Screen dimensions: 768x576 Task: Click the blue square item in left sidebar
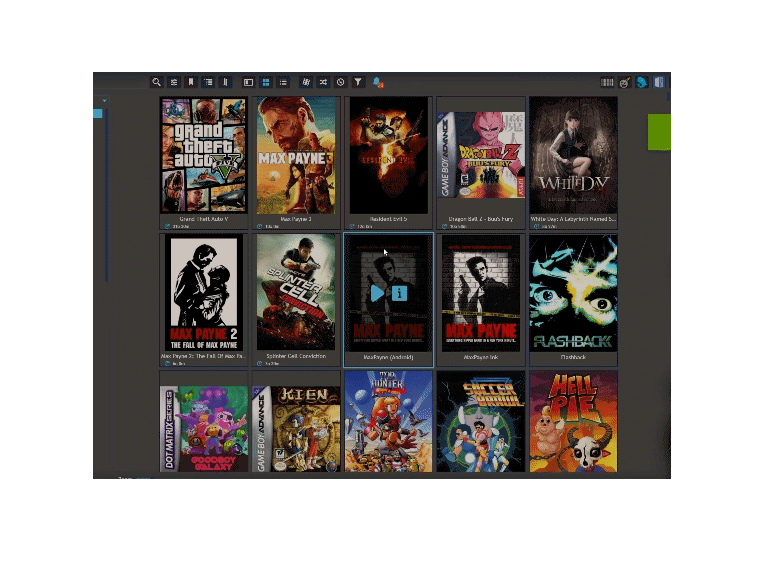tap(97, 114)
